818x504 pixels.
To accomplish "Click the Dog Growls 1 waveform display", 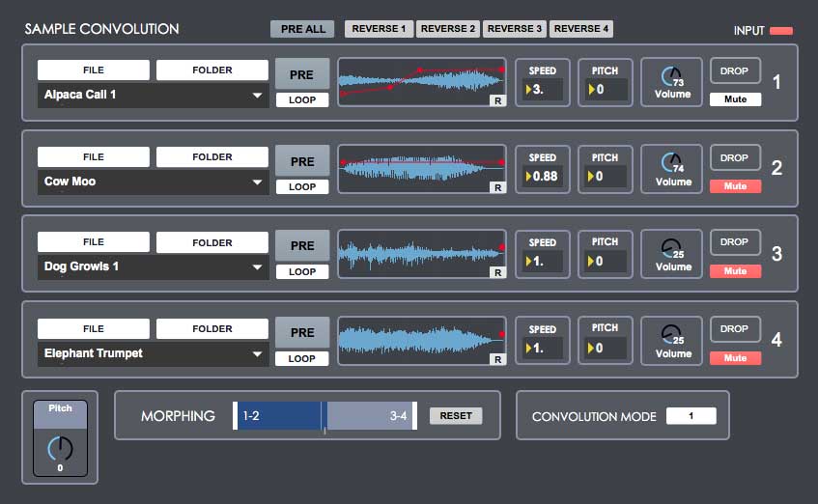I will point(421,254).
